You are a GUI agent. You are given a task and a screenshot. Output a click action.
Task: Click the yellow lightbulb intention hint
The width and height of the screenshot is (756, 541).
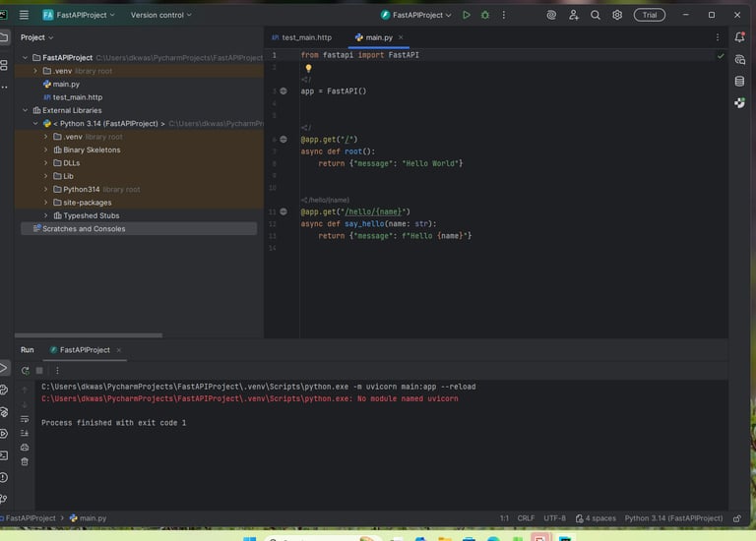click(308, 69)
